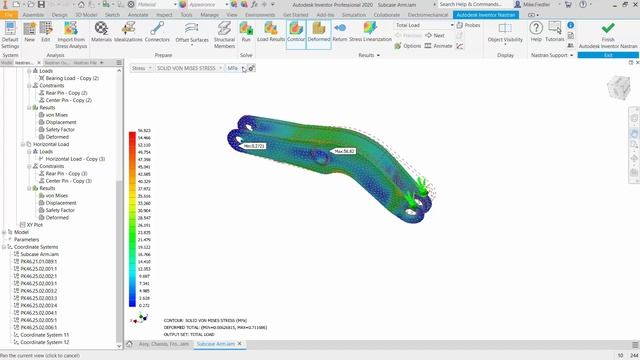Screen dimensions: 640x360
Task: Collapse the Coordinate Systems node
Action: click(4, 247)
